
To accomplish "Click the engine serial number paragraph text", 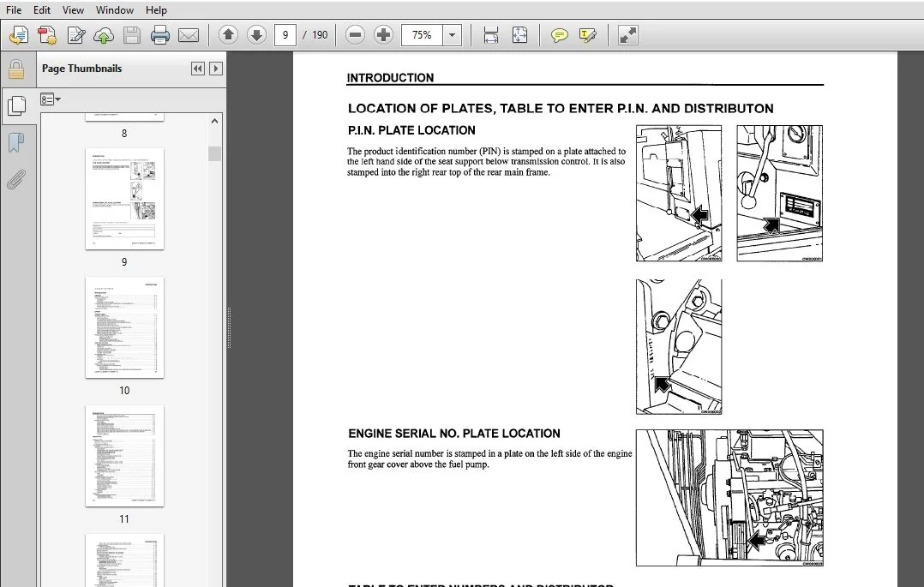I will tap(489, 459).
